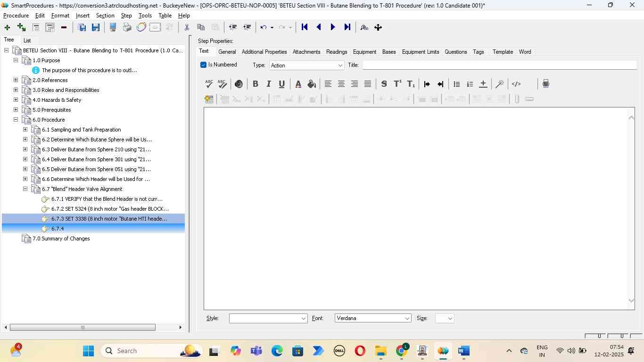Click the magic wand icon
Viewport: 644px width, 362px height.
(x=500, y=84)
